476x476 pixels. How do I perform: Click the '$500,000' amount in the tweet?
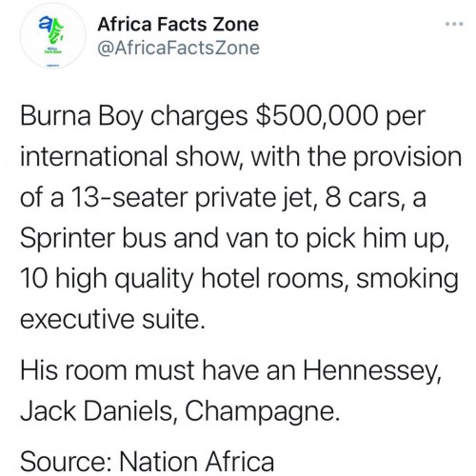[317, 116]
